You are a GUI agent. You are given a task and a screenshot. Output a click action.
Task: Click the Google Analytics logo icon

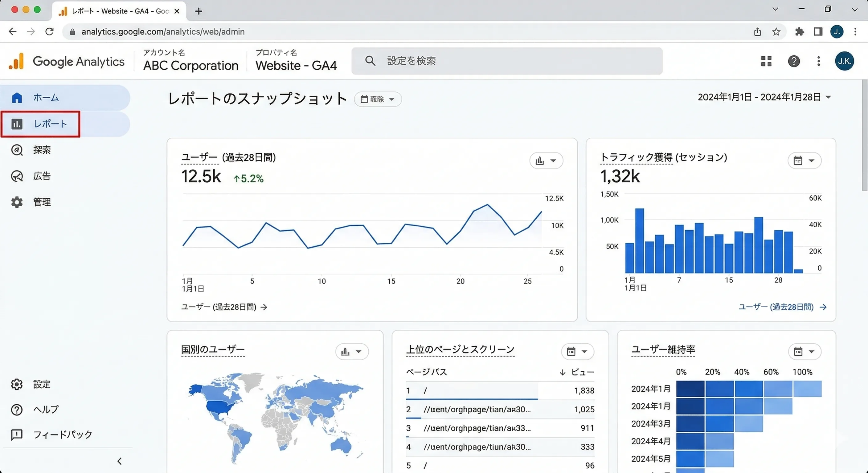click(x=16, y=61)
